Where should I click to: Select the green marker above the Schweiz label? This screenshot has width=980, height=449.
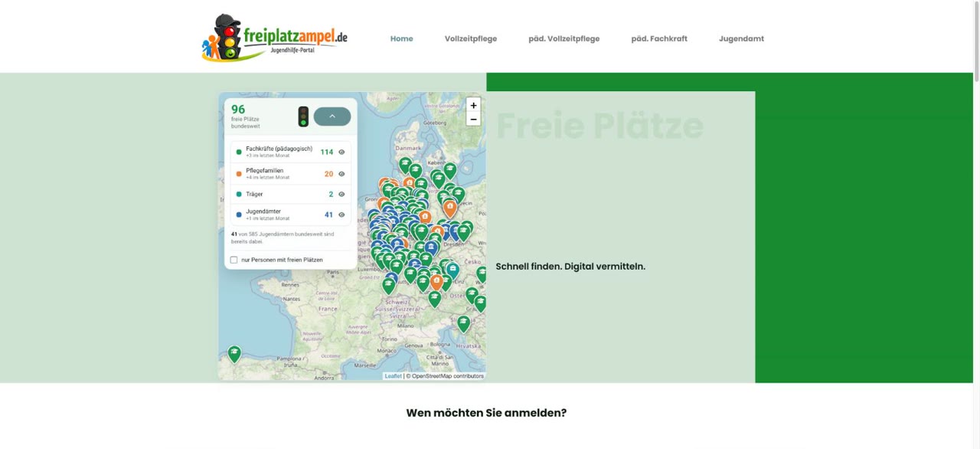click(x=389, y=286)
